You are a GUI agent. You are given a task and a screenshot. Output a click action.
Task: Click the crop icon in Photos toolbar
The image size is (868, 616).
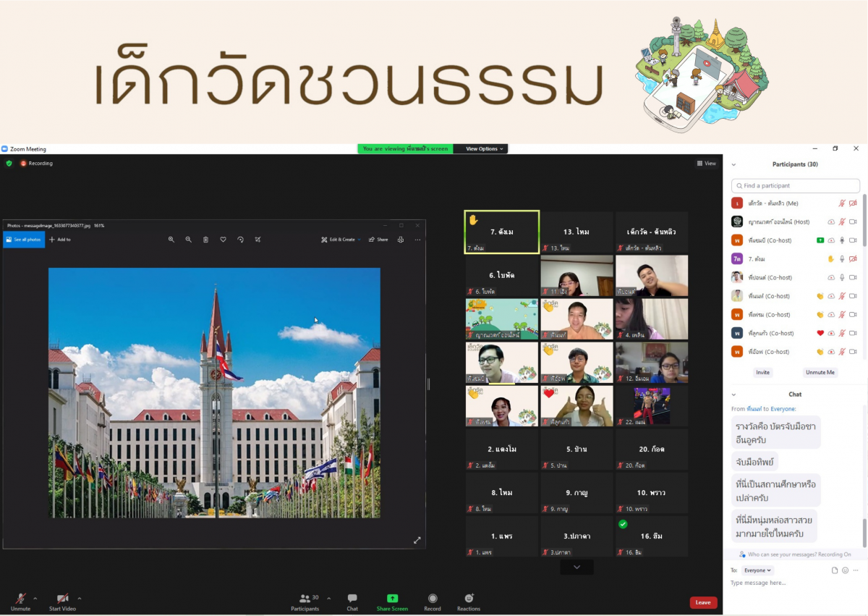coord(258,240)
